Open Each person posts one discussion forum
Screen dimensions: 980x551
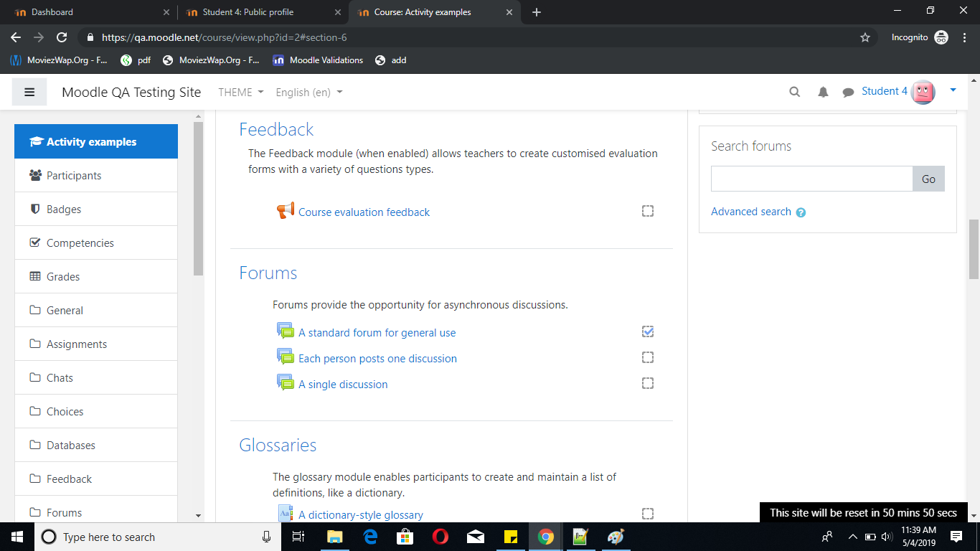(x=377, y=359)
